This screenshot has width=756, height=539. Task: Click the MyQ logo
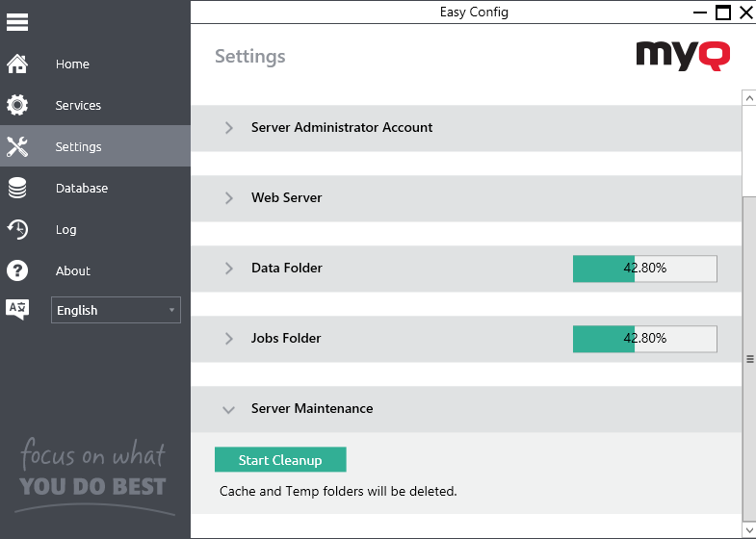[x=683, y=55]
